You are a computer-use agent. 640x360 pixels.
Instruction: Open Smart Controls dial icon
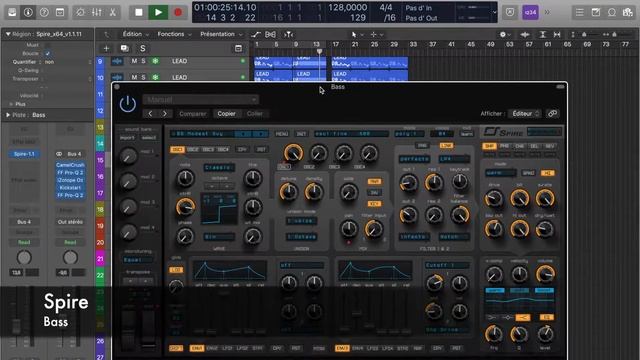click(x=80, y=12)
